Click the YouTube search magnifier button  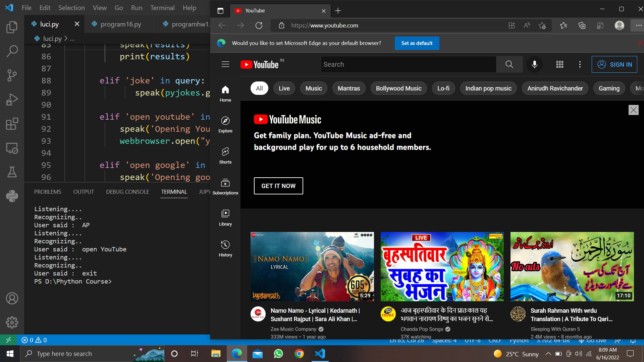[x=509, y=64]
